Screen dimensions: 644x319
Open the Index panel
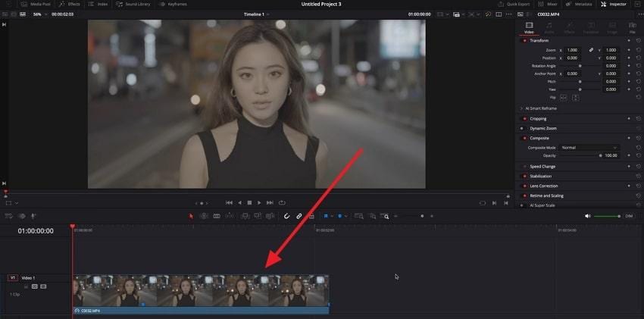98,4
